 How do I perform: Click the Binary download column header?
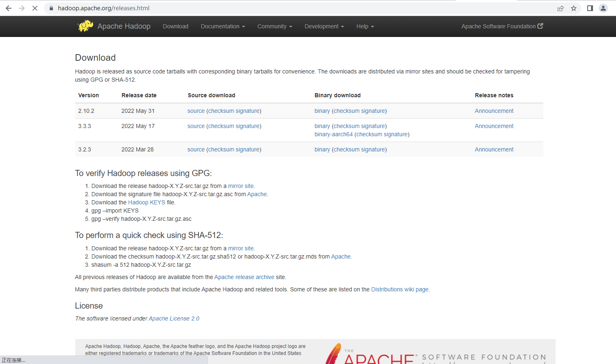click(338, 95)
